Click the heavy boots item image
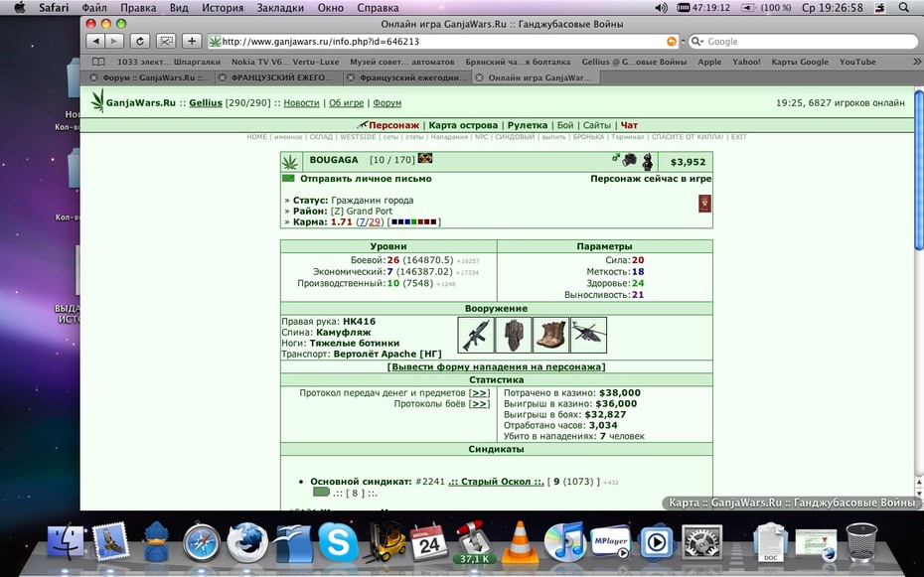The width and height of the screenshot is (924, 577). tap(551, 335)
